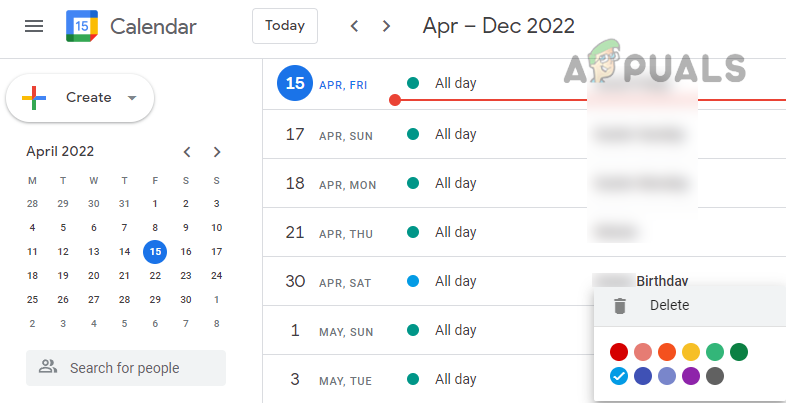Go to next period arrow in header

(x=386, y=26)
